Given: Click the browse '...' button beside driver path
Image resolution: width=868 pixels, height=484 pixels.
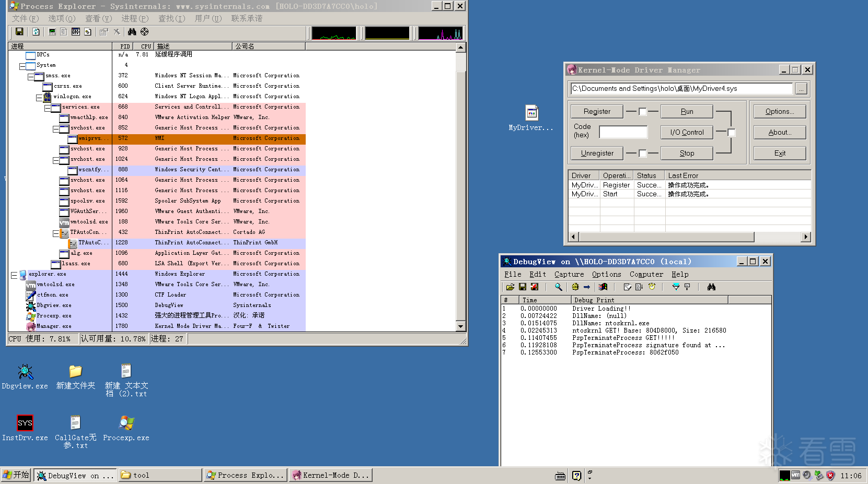Looking at the screenshot, I should pos(801,89).
